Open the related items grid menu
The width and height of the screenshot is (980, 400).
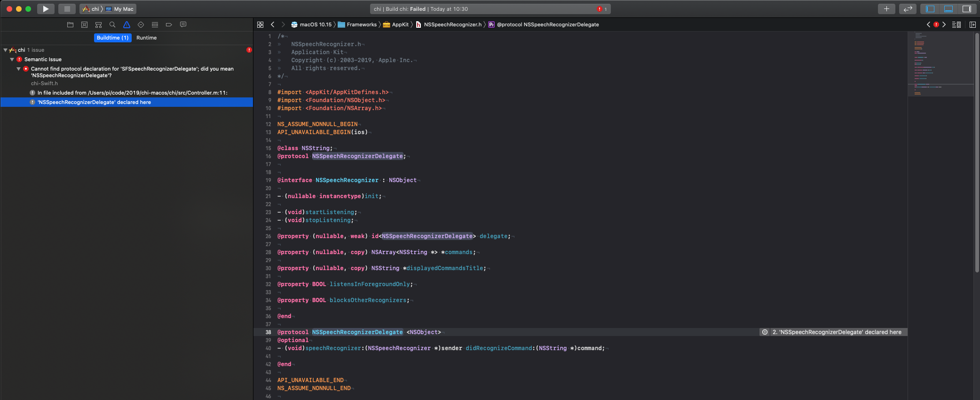click(x=260, y=24)
